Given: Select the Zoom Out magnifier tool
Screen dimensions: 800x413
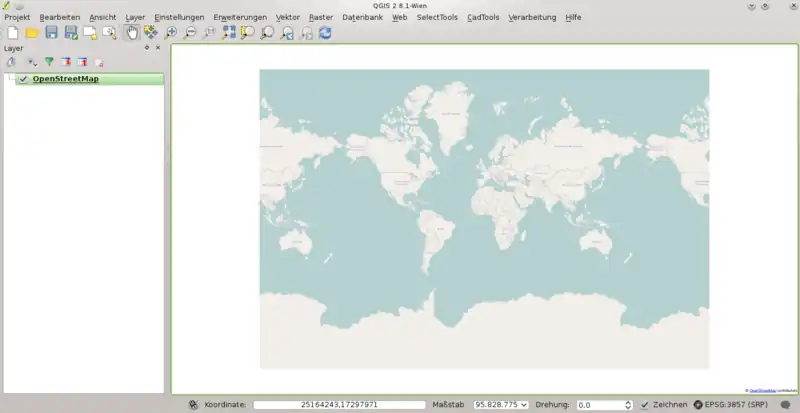Looking at the screenshot, I should click(190, 33).
